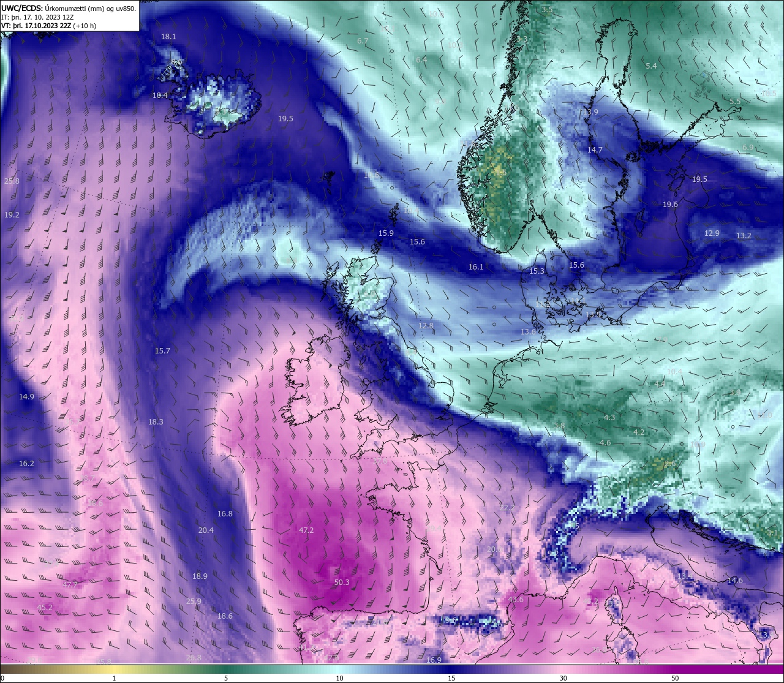
Task: Select the 15.3 value near northern Denmark
Action: [537, 271]
